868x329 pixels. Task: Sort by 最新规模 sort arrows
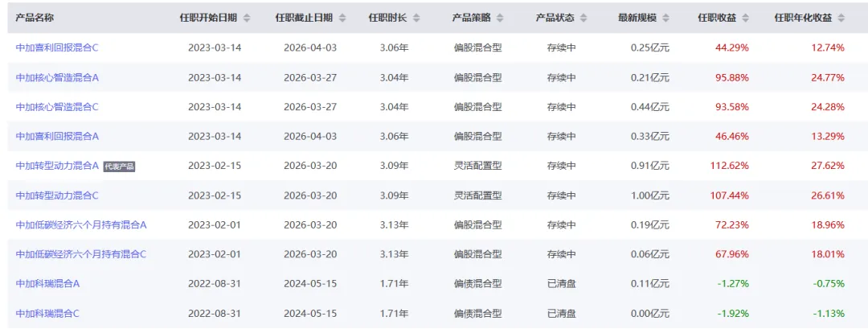click(x=666, y=18)
